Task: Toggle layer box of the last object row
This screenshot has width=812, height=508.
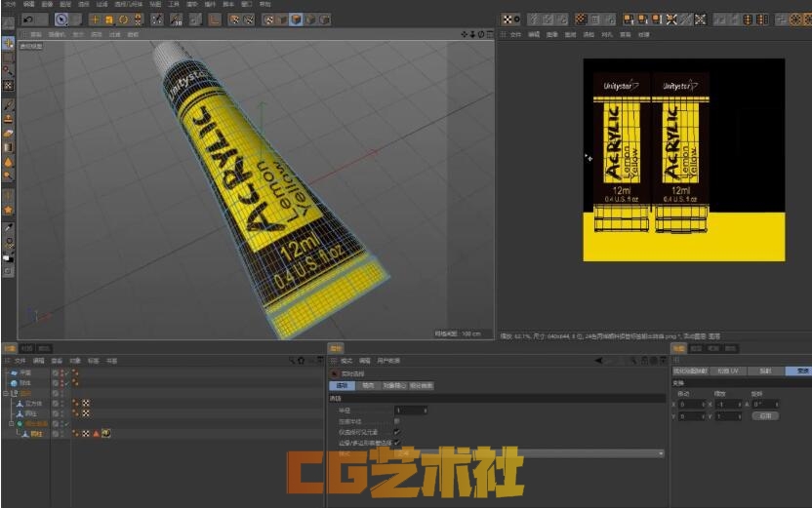Action: pyautogui.click(x=56, y=434)
